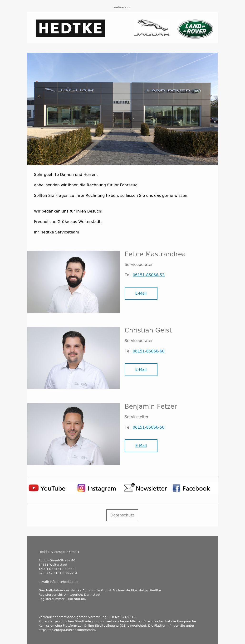
Task: Click E-Mail button for Felice Mastrandrea
Action: pyautogui.click(x=141, y=293)
